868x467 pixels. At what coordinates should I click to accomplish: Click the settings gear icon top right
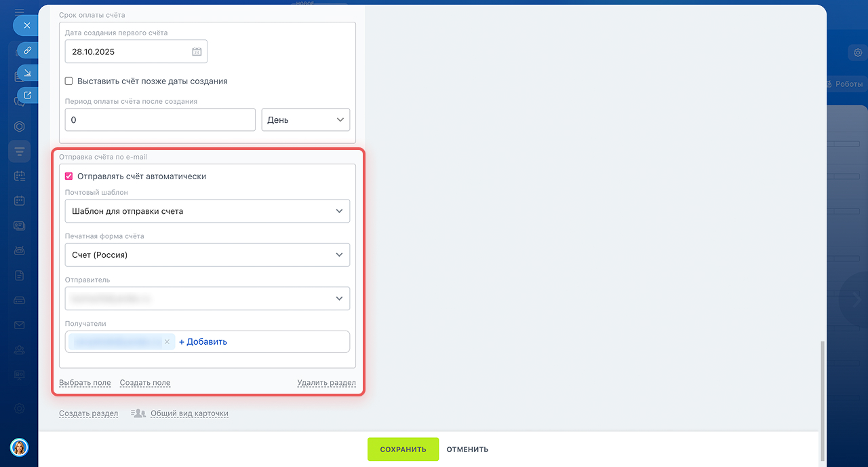tap(857, 52)
